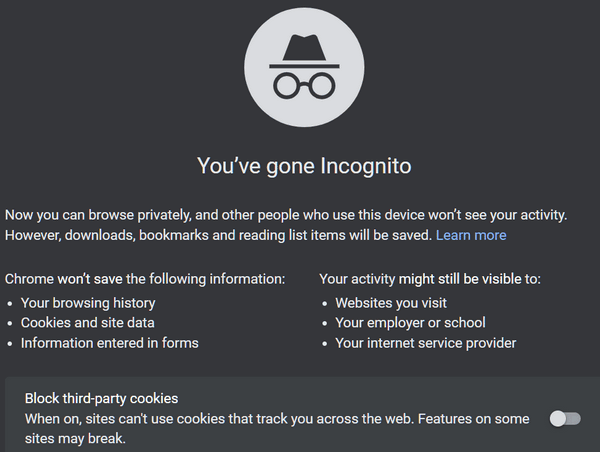Click the "Your internet service provider" bullet item
Screen dimensions: 600x452
426,343
